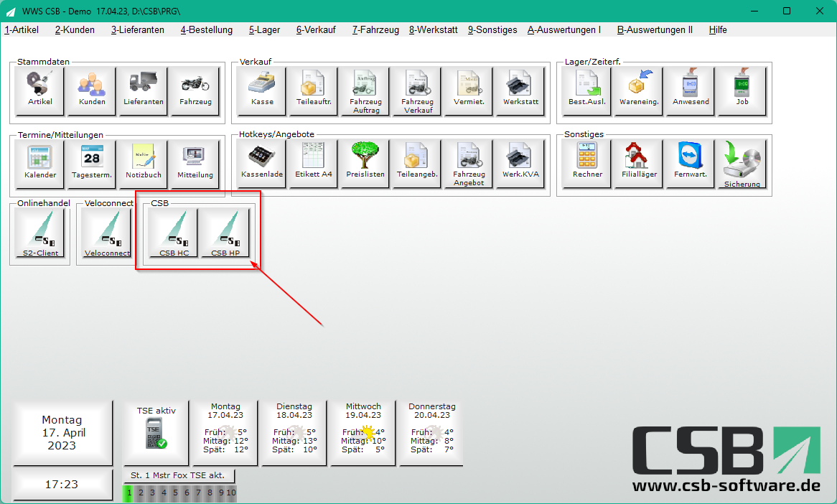Launch the Veloconnect button

pyautogui.click(x=107, y=233)
